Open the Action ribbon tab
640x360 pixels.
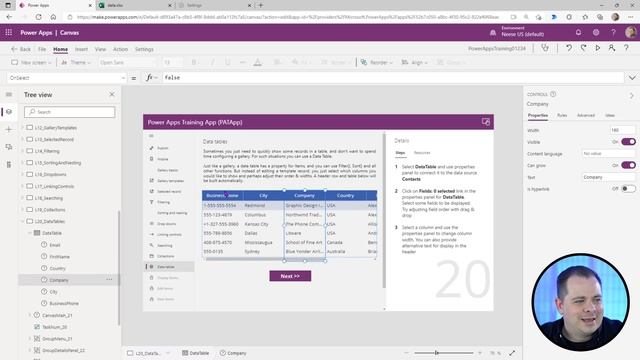click(120, 49)
